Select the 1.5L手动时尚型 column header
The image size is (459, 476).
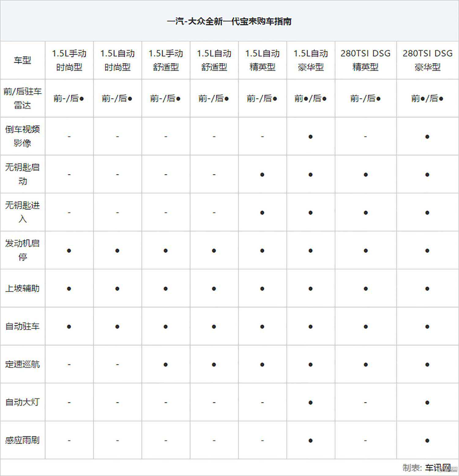(69, 60)
